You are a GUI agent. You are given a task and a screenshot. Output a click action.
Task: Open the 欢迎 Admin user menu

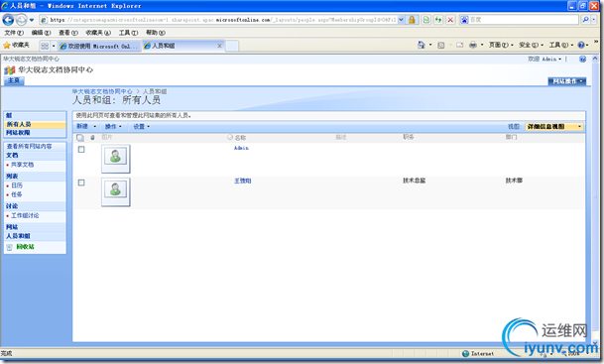[544, 59]
